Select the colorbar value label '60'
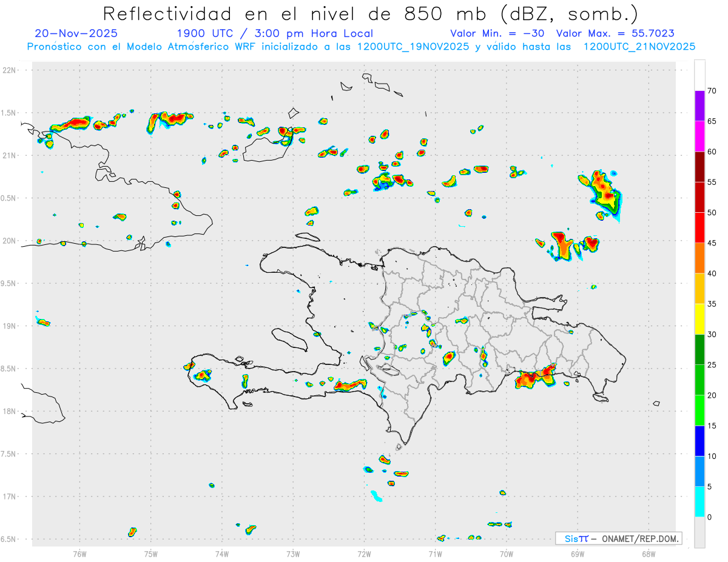728x562 pixels. [712, 152]
